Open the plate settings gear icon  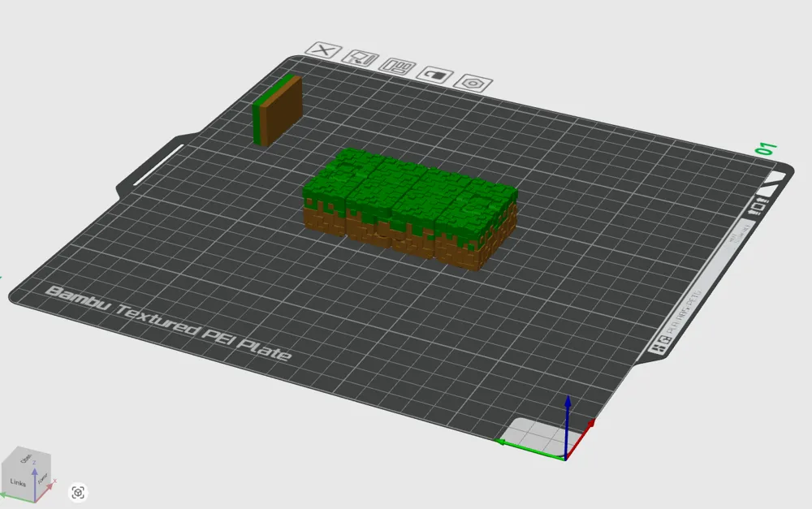click(x=473, y=84)
